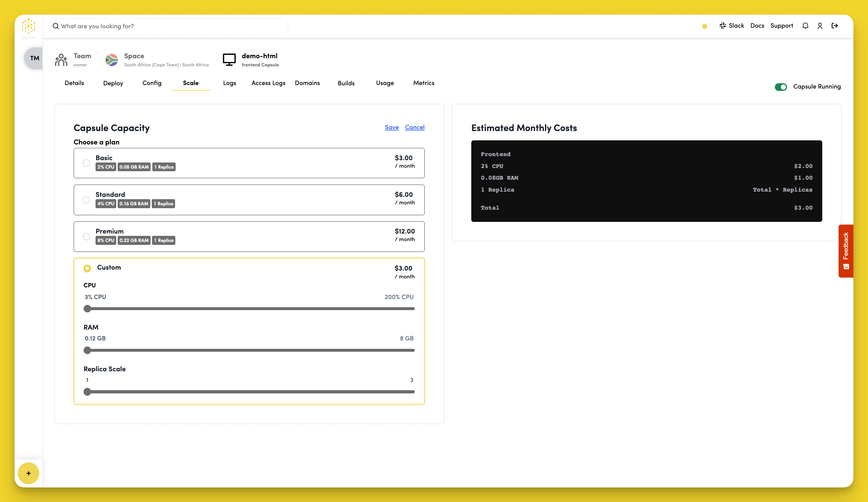868x502 pixels.
Task: Click the logout icon
Action: click(835, 26)
